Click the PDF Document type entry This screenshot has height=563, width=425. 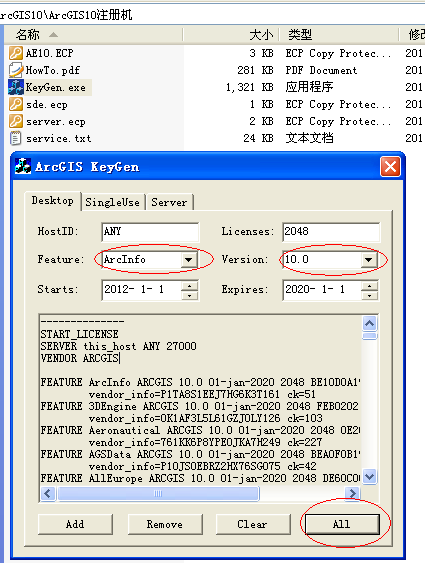[321, 70]
